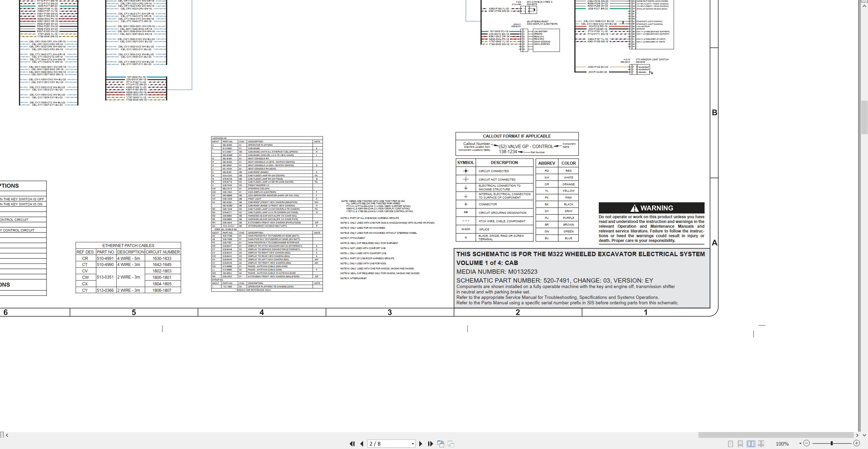The width and height of the screenshot is (868, 449).
Task: Click 'ORANGE' in the color table
Action: (x=568, y=184)
